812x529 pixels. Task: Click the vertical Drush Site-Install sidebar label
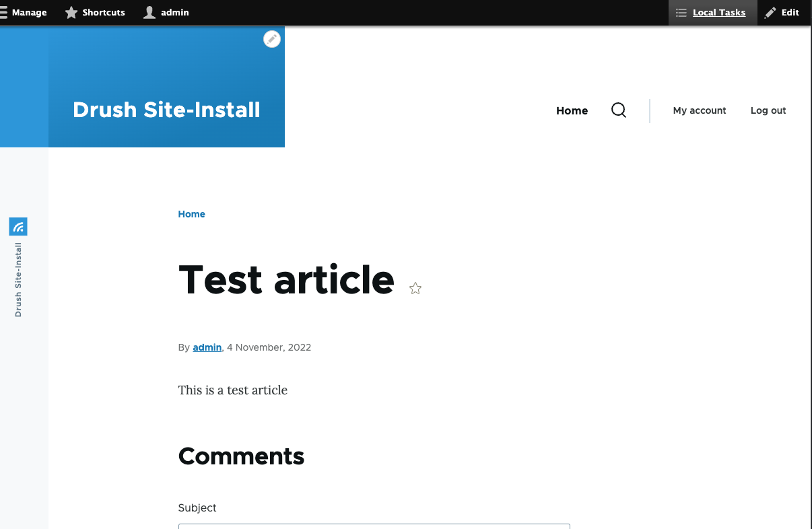pyautogui.click(x=18, y=280)
